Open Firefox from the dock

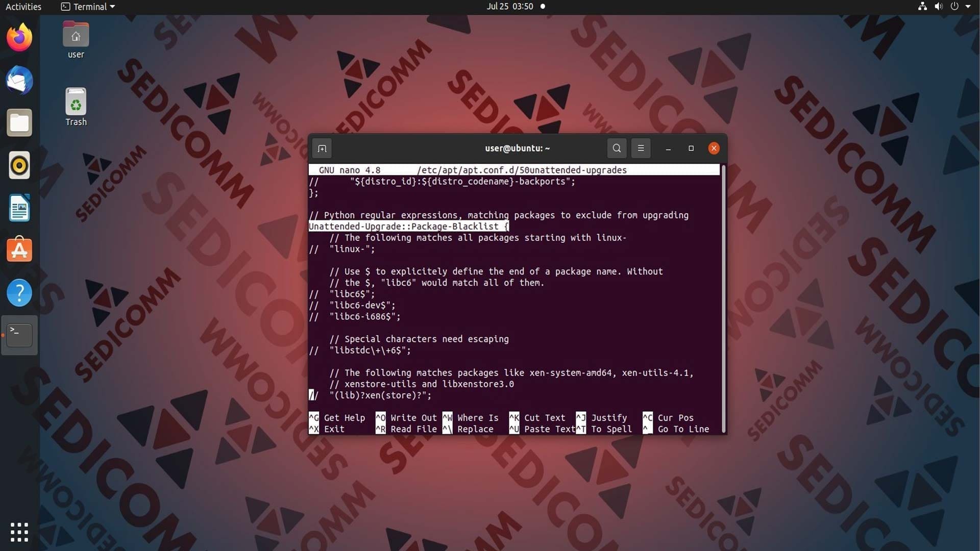(19, 37)
